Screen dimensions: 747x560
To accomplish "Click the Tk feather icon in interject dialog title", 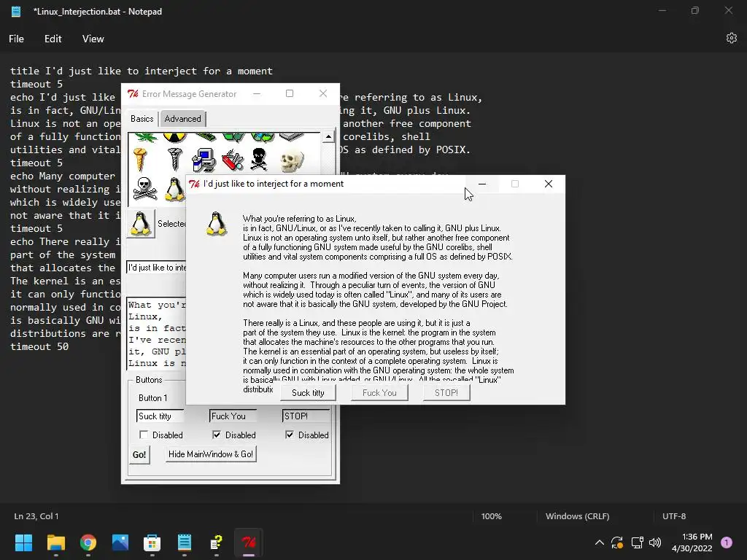I will [194, 184].
